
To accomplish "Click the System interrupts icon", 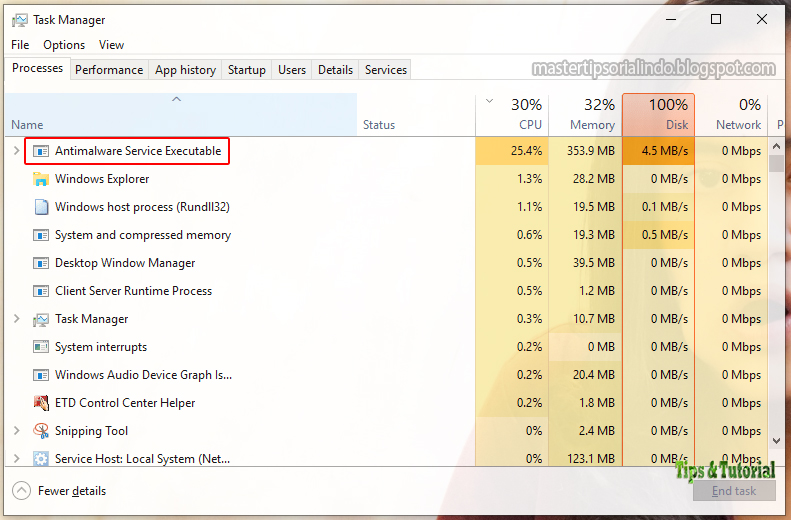I will click(41, 347).
